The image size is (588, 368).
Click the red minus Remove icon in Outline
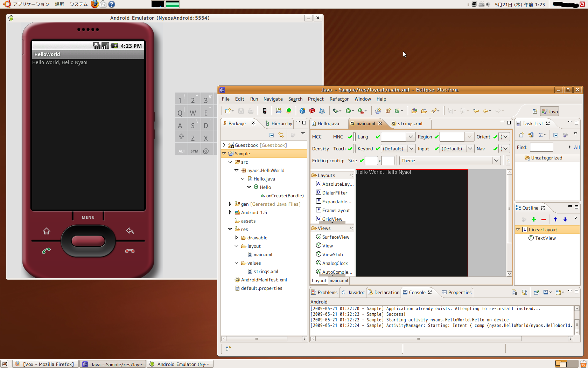coord(544,219)
